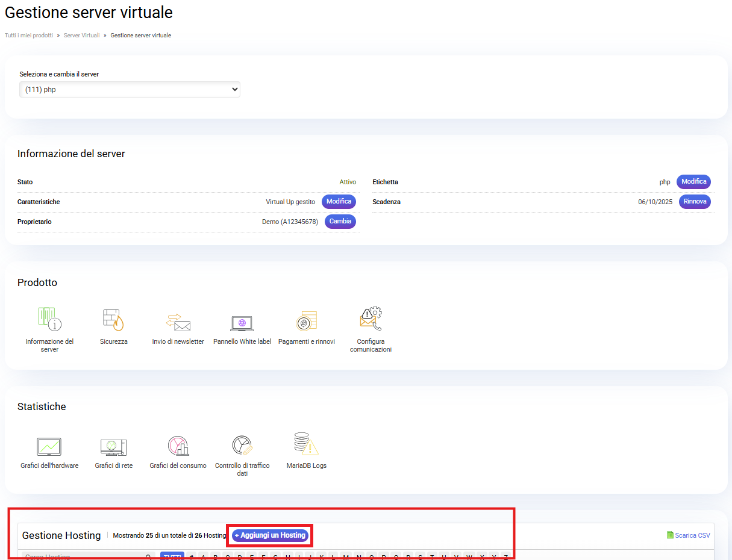Image resolution: width=732 pixels, height=560 pixels.
Task: Go to Tutti i miei prodotti breadcrumb
Action: pos(29,36)
